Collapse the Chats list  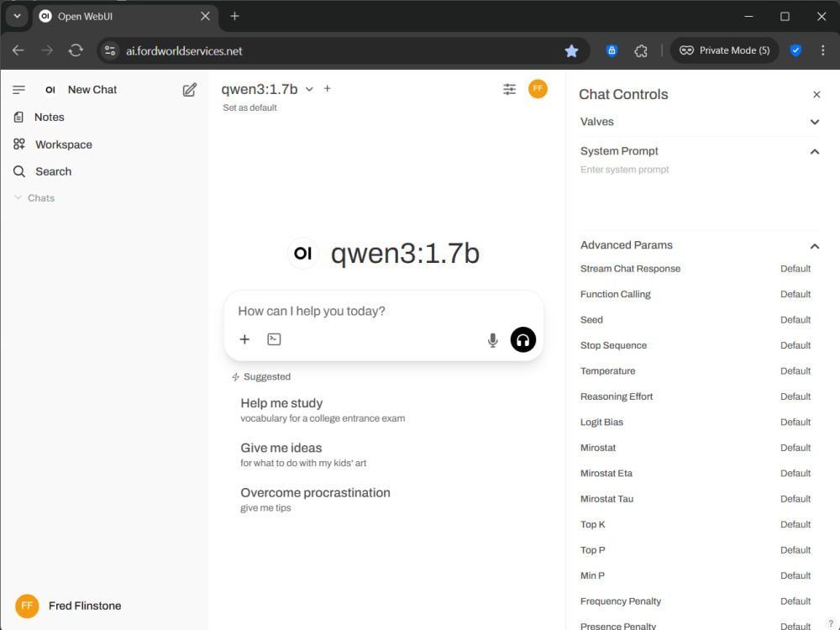[34, 198]
